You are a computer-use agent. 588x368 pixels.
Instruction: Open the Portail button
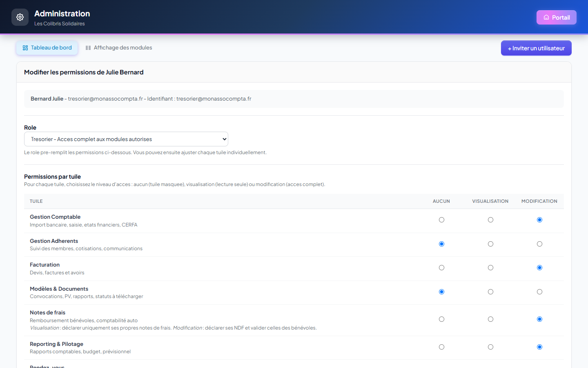(556, 18)
